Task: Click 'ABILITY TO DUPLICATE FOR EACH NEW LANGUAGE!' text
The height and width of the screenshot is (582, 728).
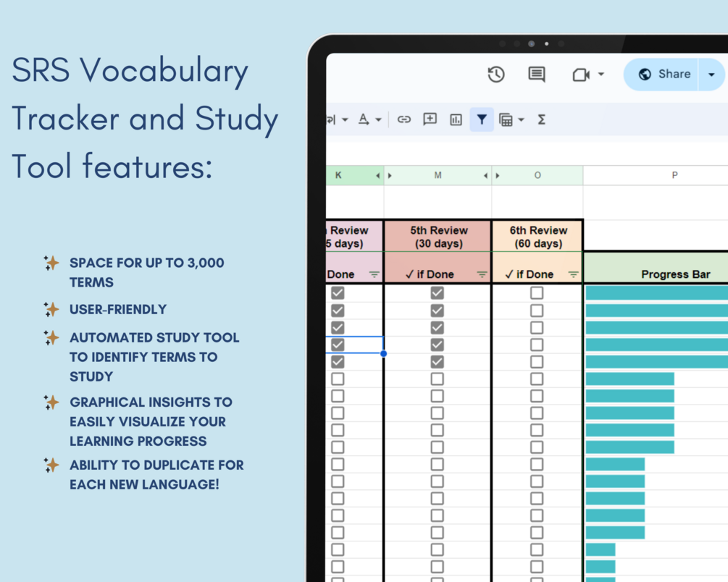Action: pos(156,475)
